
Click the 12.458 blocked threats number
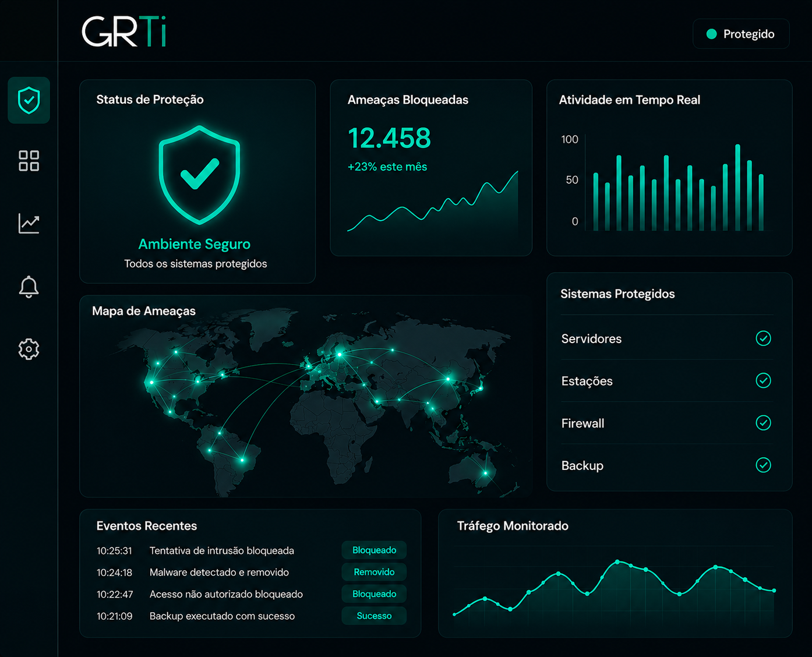pyautogui.click(x=389, y=139)
